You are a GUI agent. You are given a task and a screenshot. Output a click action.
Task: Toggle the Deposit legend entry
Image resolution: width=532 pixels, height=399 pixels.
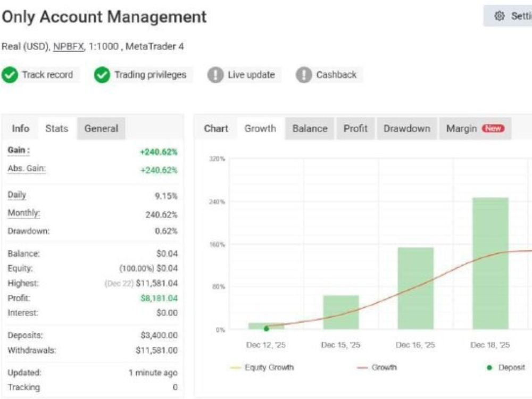click(506, 368)
